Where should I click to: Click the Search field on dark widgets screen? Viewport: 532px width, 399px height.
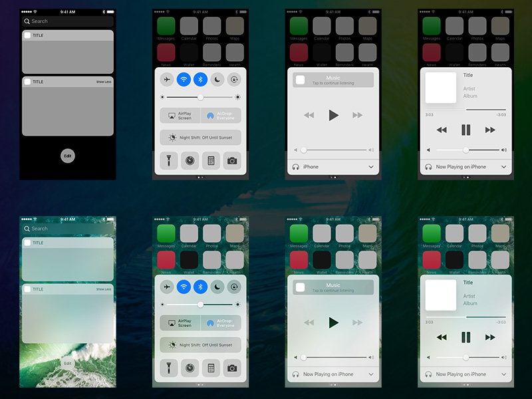[68, 21]
